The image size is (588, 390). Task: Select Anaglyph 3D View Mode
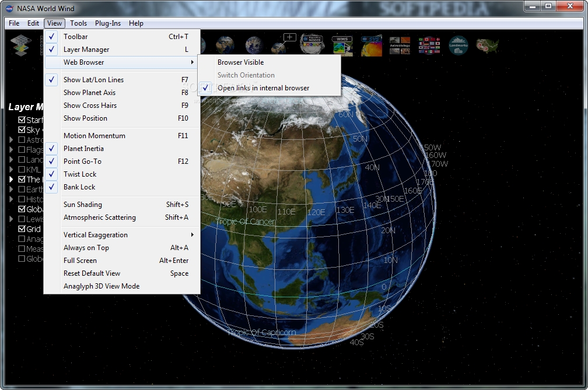(122, 286)
